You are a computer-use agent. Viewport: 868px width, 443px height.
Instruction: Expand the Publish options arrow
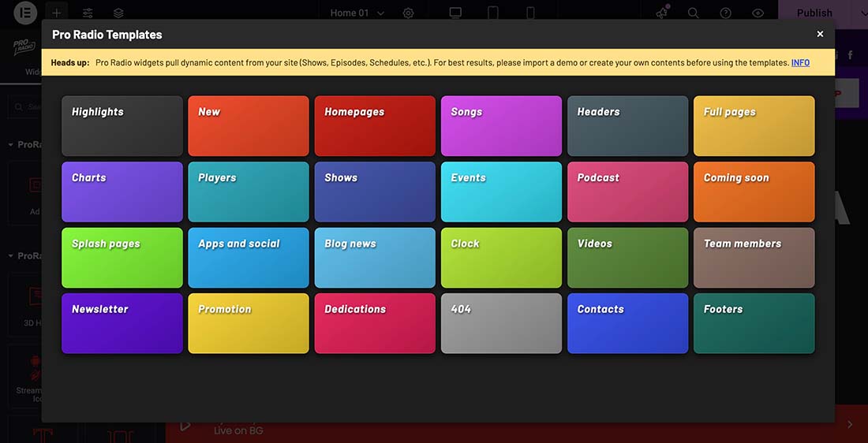863,13
